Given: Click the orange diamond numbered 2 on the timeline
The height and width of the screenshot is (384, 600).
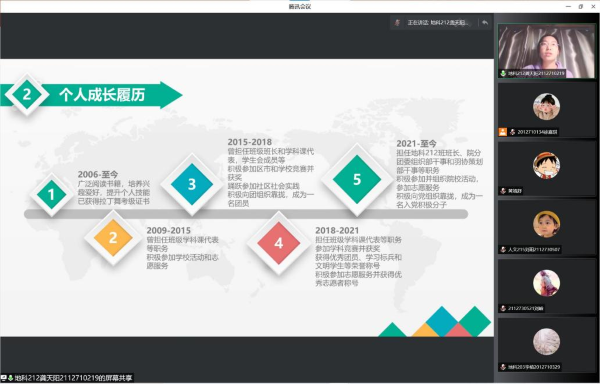Looking at the screenshot, I should [113, 238].
